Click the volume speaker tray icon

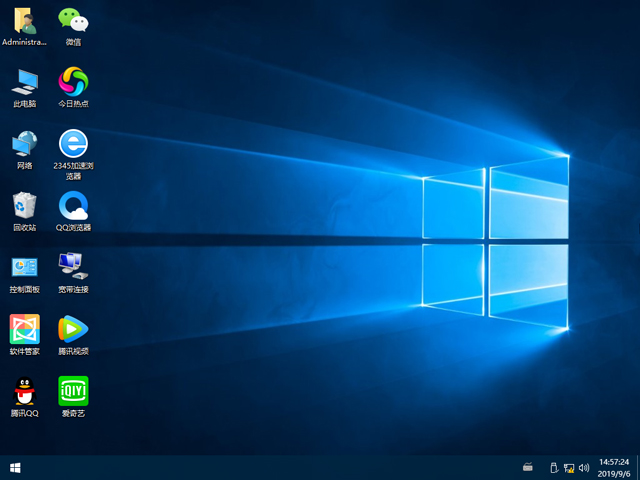[x=582, y=467]
